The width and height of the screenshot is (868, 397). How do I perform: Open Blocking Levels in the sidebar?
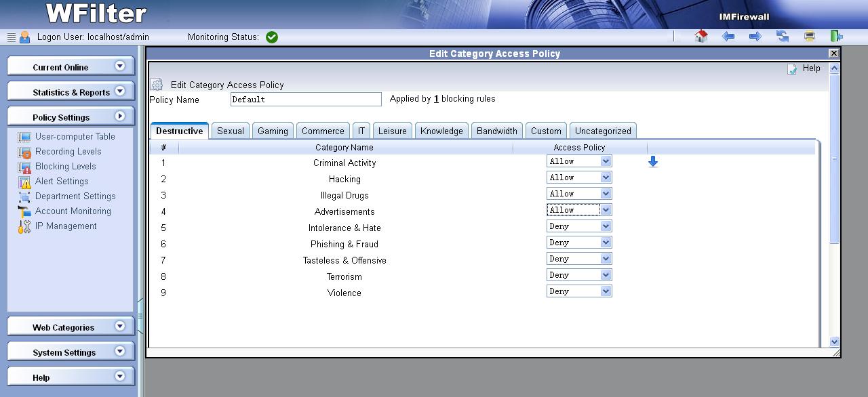65,166
